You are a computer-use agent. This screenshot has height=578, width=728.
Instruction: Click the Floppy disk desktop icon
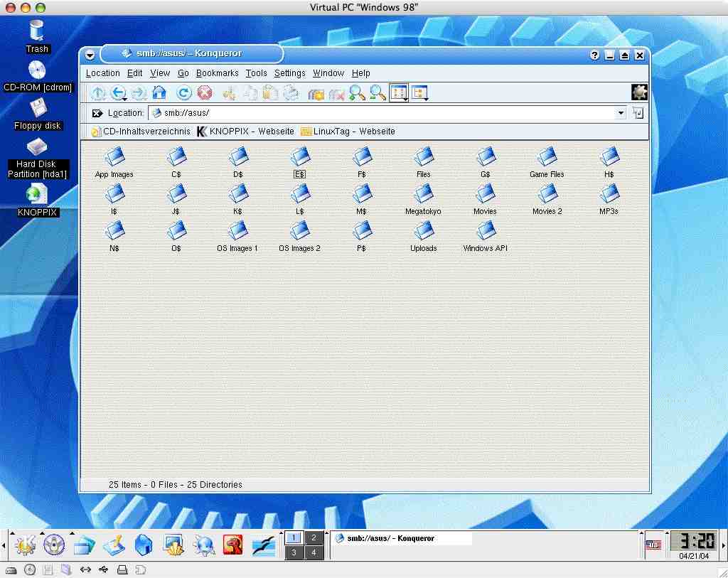click(x=37, y=114)
